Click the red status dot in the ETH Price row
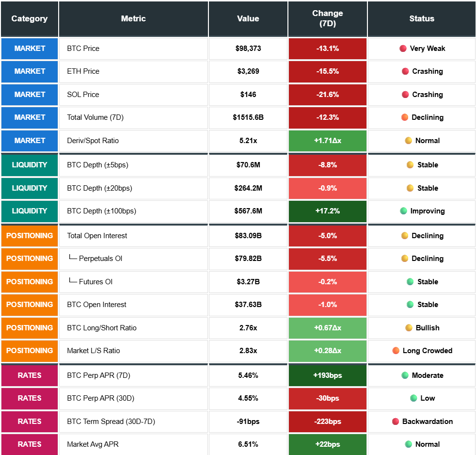 405,71
